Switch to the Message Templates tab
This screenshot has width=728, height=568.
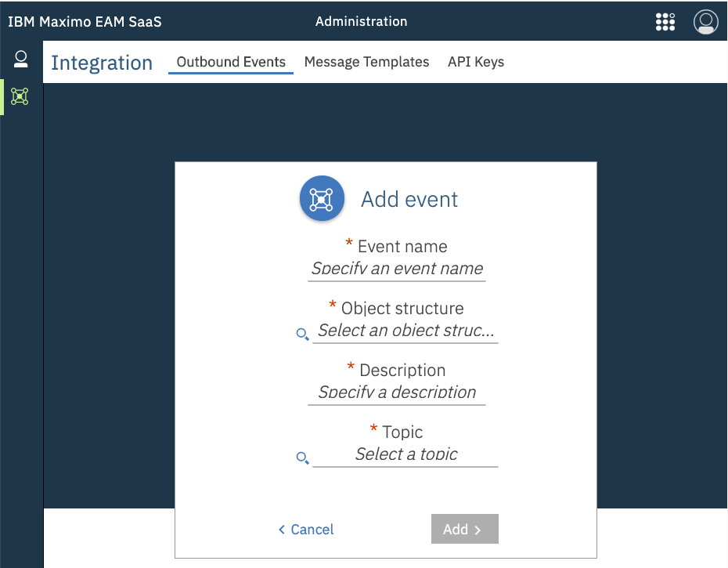366,62
